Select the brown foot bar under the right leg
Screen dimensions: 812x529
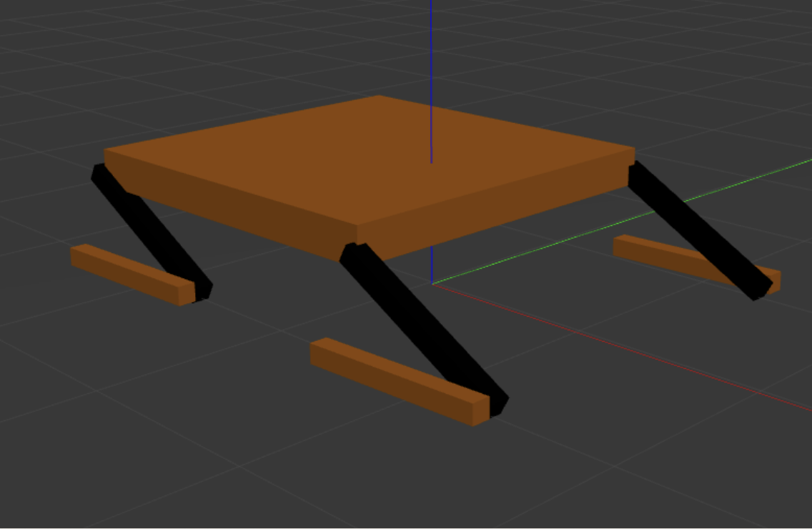(x=697, y=264)
